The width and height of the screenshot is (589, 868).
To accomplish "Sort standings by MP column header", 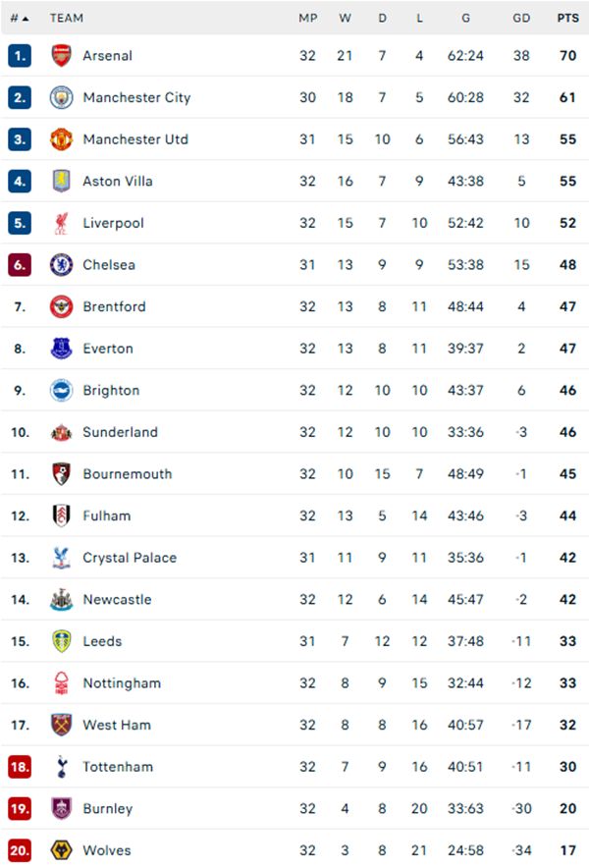I will point(307,18).
